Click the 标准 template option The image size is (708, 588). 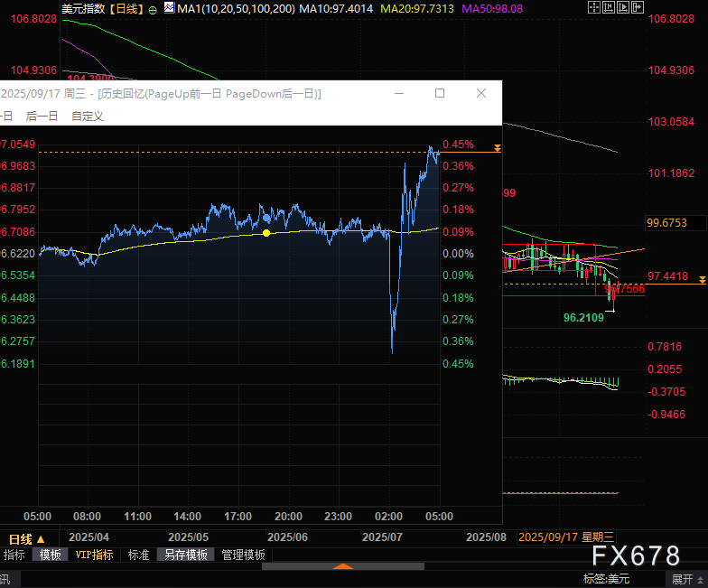click(138, 555)
